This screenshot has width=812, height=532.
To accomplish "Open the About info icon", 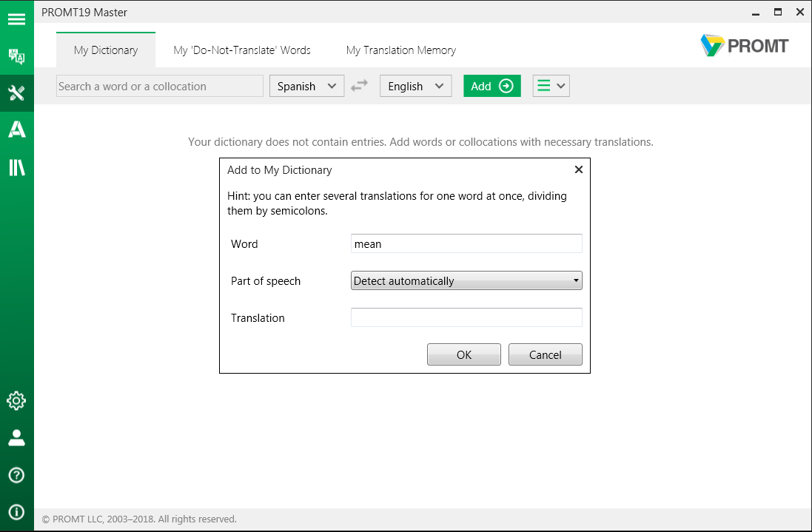I will [x=16, y=512].
